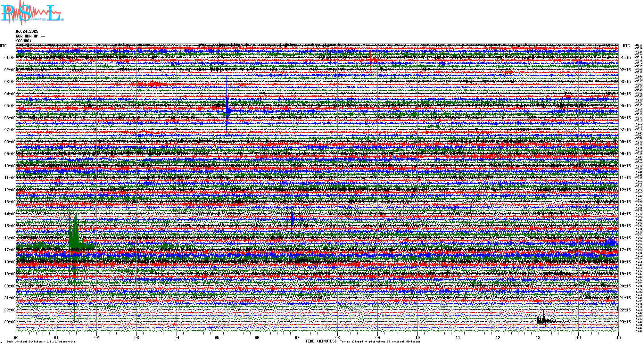Click the traces clipped footnote text
This screenshot has height=346, width=644.
click(x=380, y=342)
